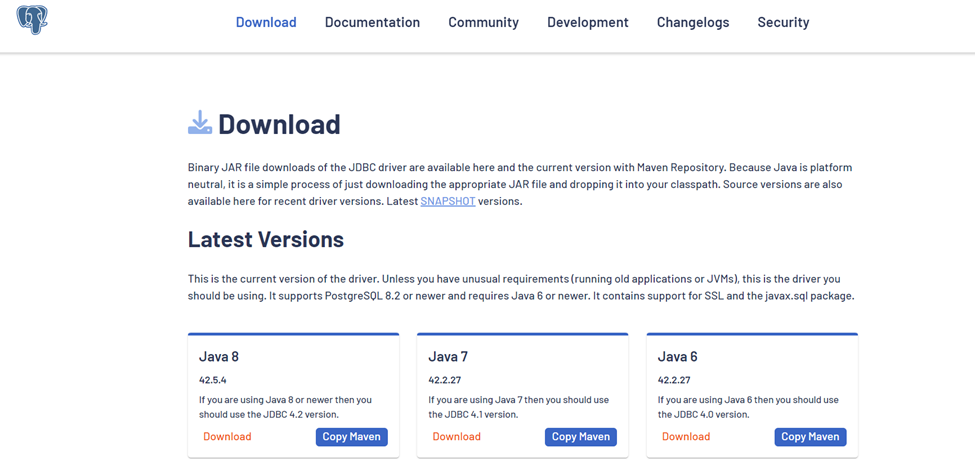Viewport: 975px width, 474px height.
Task: Click the Latest Versions heading
Action: tap(266, 239)
